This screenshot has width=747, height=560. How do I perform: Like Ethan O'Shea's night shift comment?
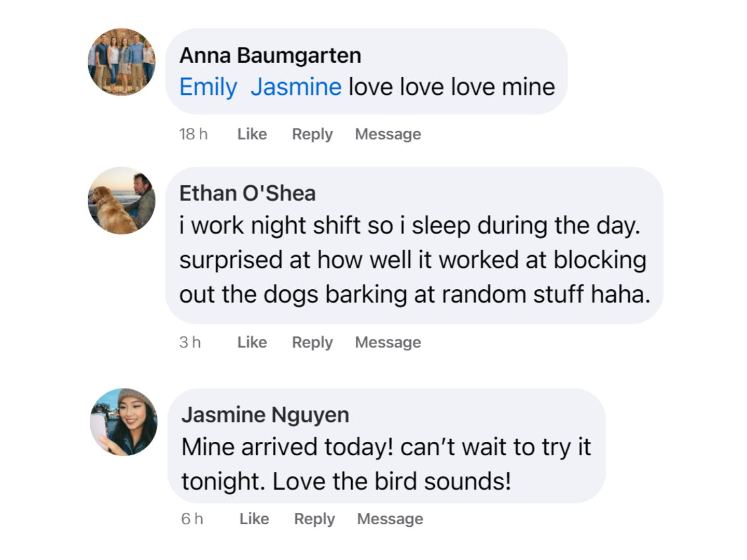[252, 342]
